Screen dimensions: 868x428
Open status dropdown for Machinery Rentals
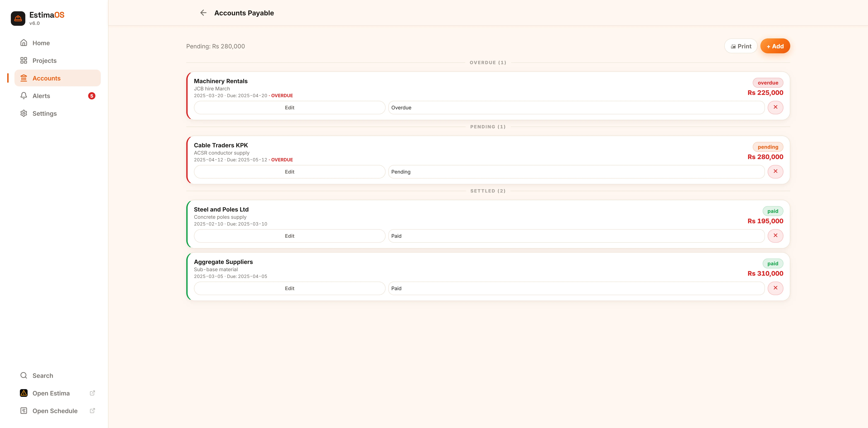click(576, 107)
